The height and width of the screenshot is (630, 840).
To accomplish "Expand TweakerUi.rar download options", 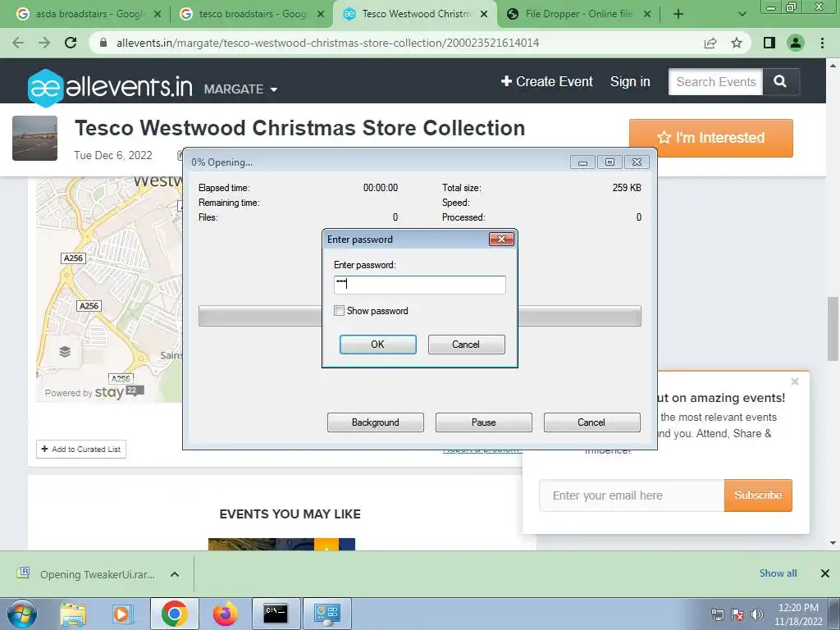I will point(175,574).
